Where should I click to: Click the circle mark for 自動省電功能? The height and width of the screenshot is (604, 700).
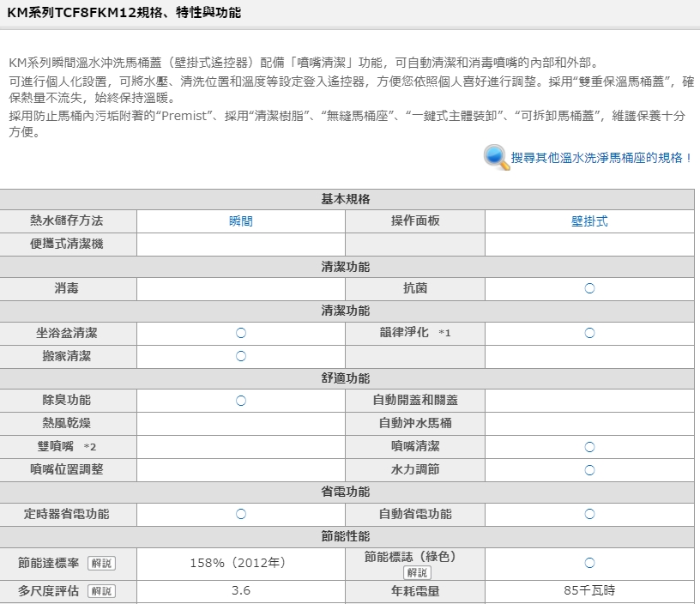(589, 514)
